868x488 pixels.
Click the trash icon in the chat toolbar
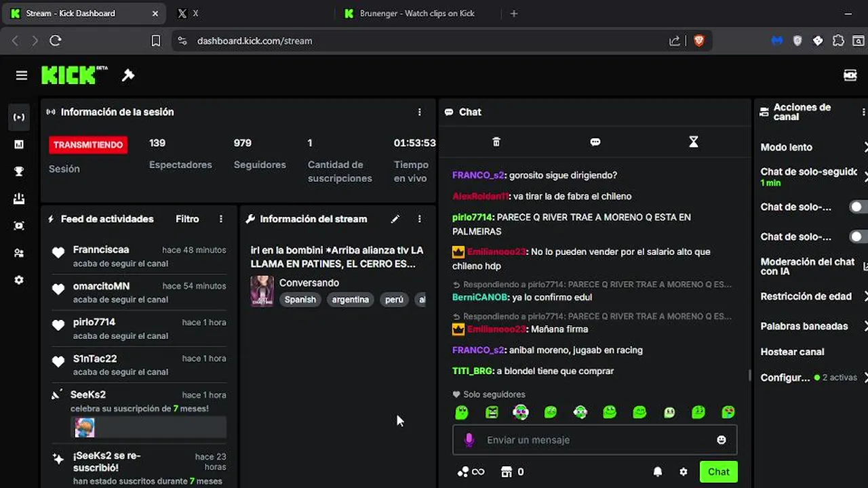coord(496,142)
